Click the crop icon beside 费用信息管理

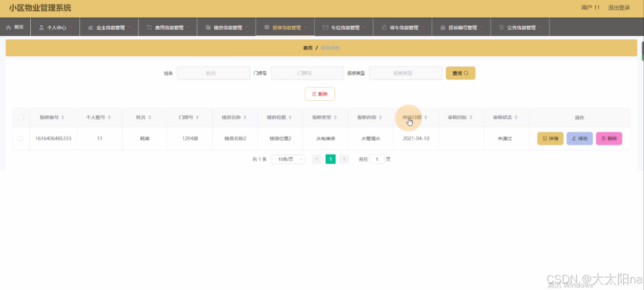(x=149, y=28)
